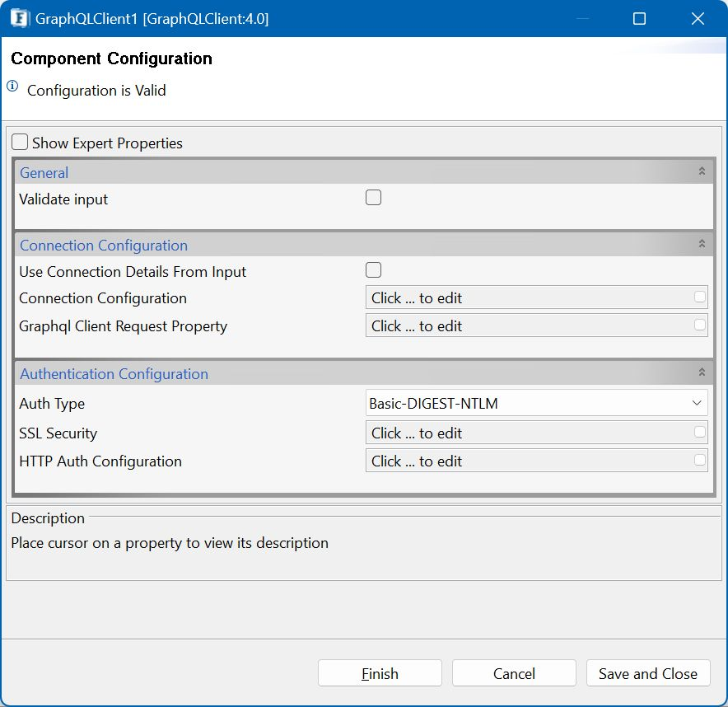Select the SSL Security value field
Viewport: 728px width, 707px height.
pyautogui.click(x=536, y=433)
